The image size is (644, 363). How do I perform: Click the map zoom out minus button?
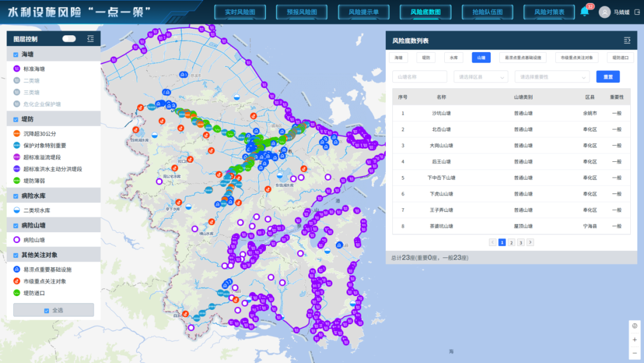point(634,353)
